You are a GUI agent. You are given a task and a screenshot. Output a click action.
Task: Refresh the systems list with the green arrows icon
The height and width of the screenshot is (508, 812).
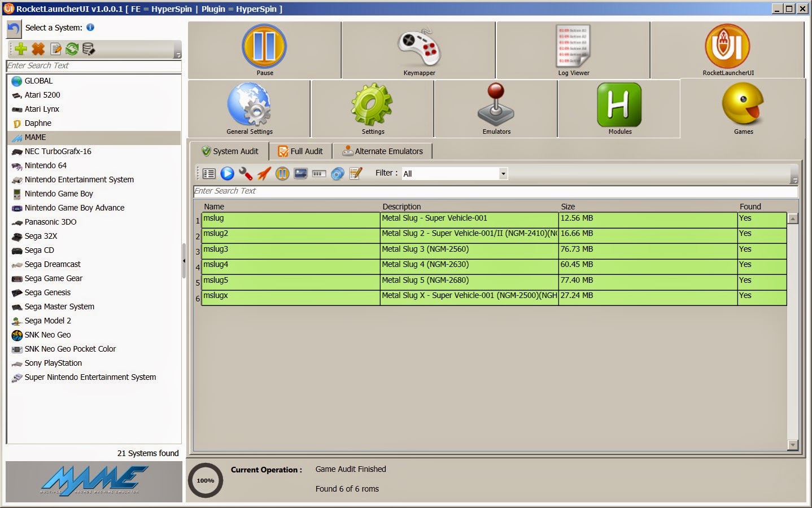[x=72, y=49]
